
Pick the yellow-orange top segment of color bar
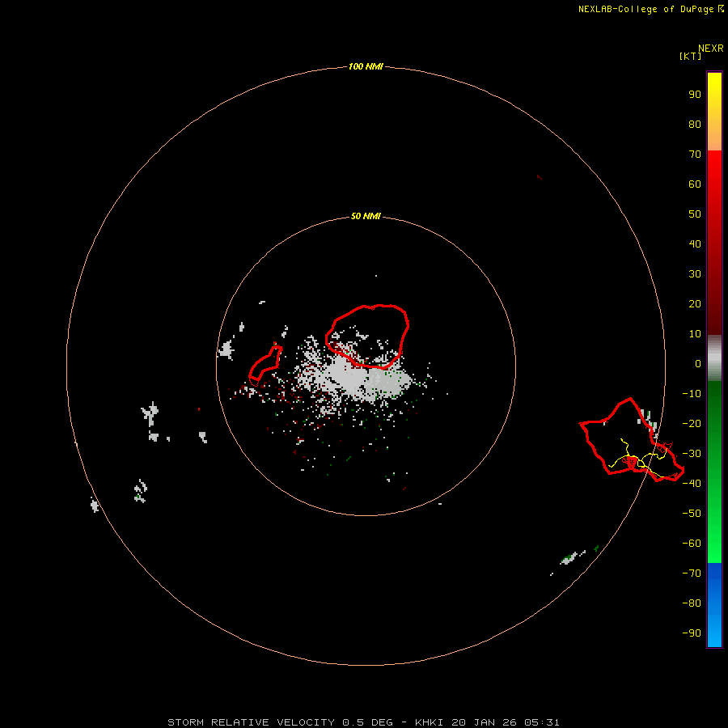tap(714, 112)
